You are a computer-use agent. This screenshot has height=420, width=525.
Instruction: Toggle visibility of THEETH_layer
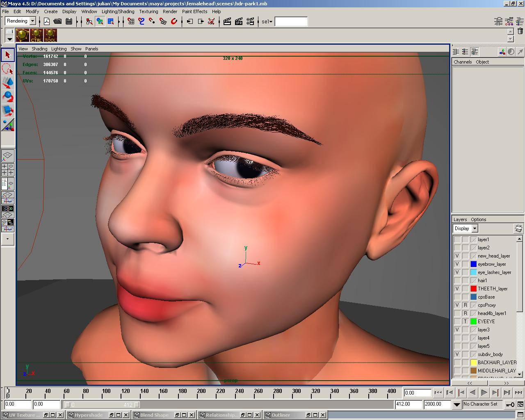point(457,289)
